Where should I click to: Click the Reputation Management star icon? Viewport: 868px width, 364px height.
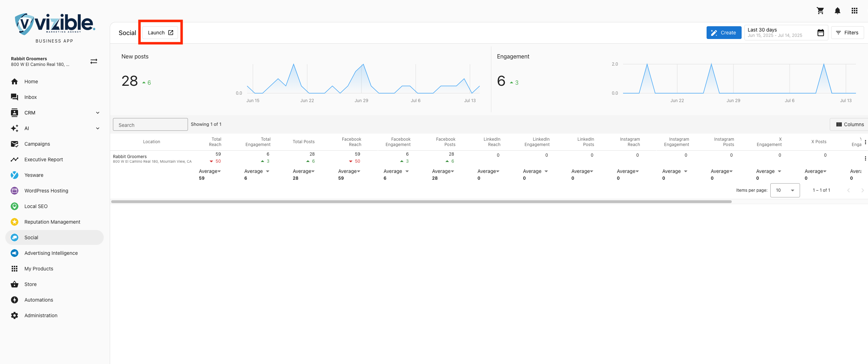(15, 222)
